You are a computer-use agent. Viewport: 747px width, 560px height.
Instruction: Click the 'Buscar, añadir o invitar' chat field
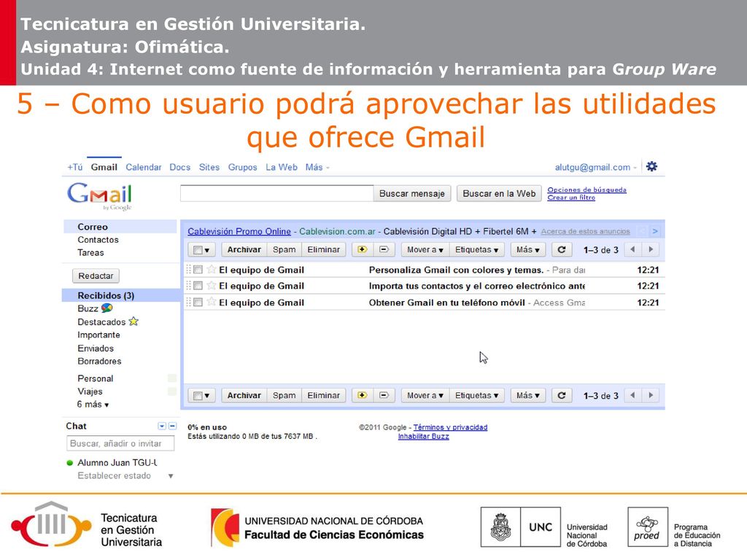pyautogui.click(x=120, y=443)
